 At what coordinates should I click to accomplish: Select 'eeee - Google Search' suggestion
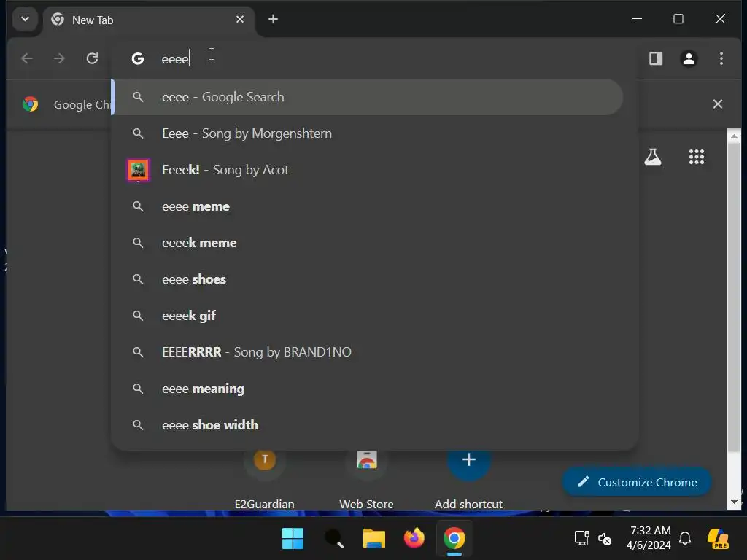pyautogui.click(x=368, y=97)
